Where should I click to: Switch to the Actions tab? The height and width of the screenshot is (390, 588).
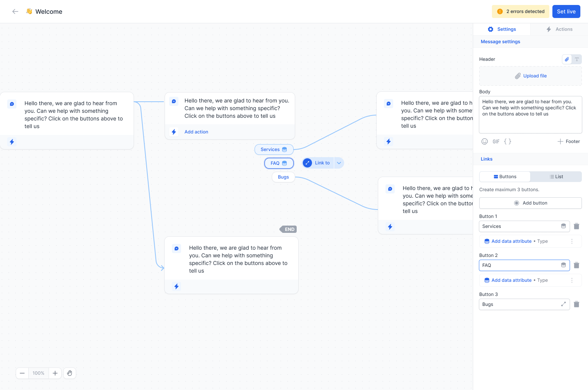[559, 29]
